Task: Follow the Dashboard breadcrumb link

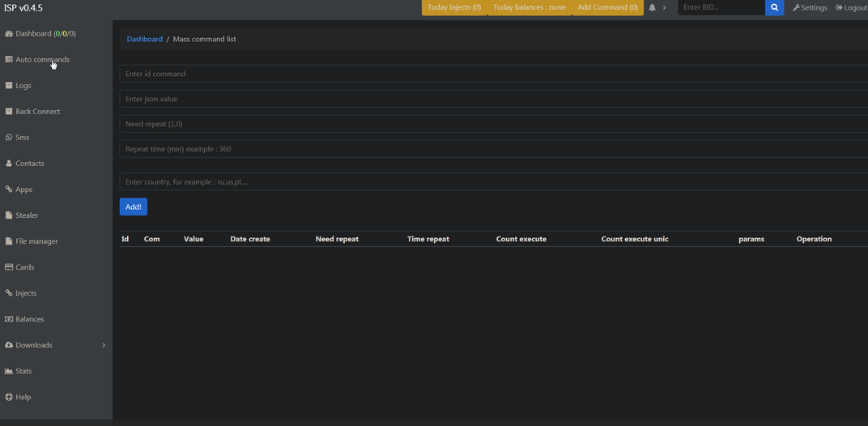Action: tap(144, 39)
